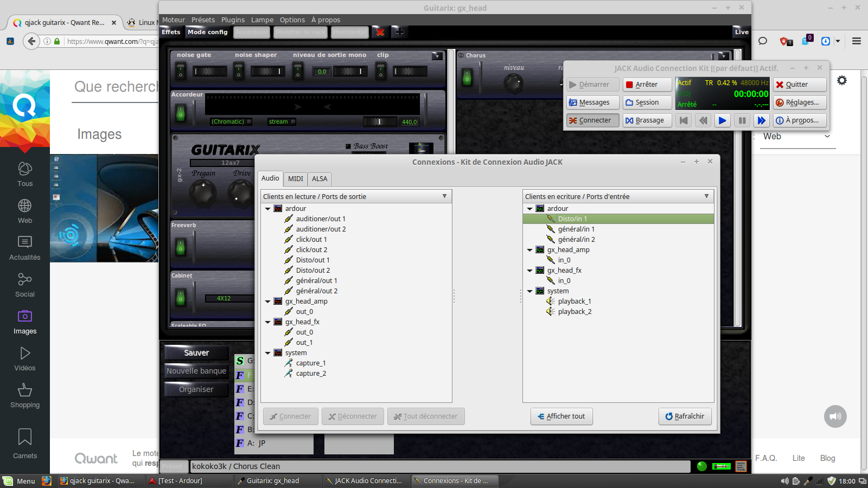Image resolution: width=868 pixels, height=488 pixels.
Task: Select the Audio connections tab
Action: [270, 178]
